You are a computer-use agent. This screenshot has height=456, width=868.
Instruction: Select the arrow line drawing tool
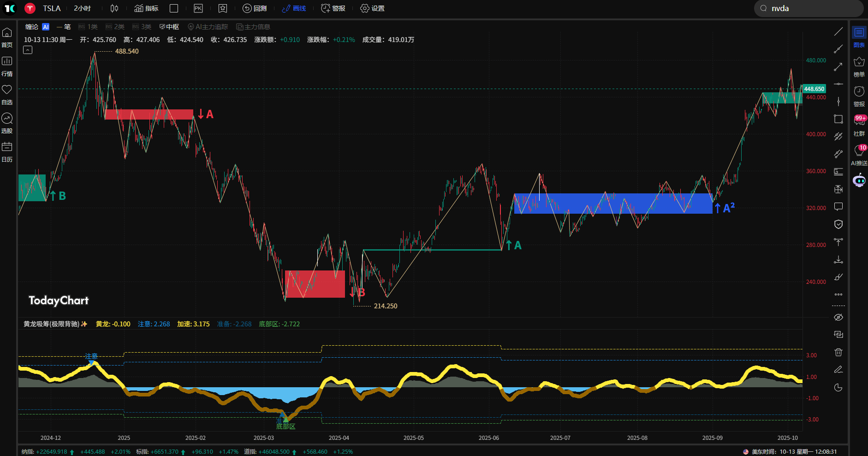(x=838, y=67)
